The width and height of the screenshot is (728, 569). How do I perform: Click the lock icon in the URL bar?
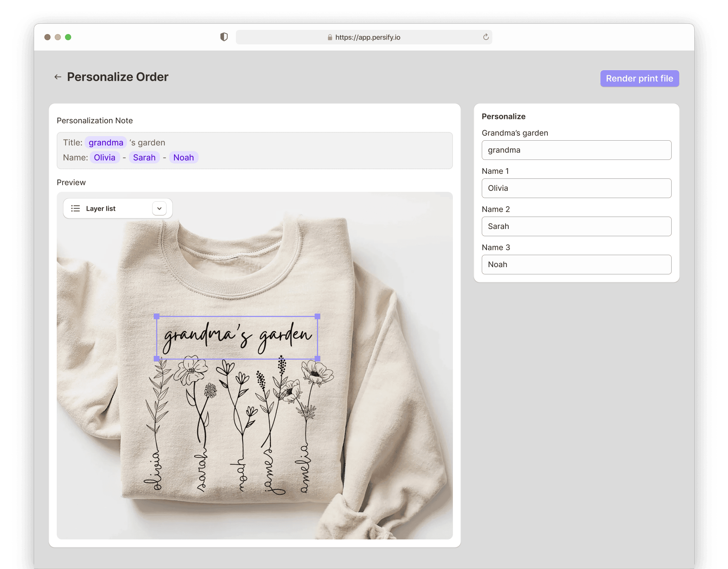pyautogui.click(x=330, y=37)
